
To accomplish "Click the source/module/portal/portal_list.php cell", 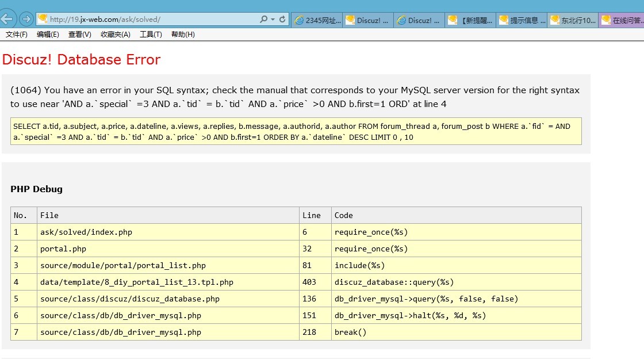I will pos(168,265).
